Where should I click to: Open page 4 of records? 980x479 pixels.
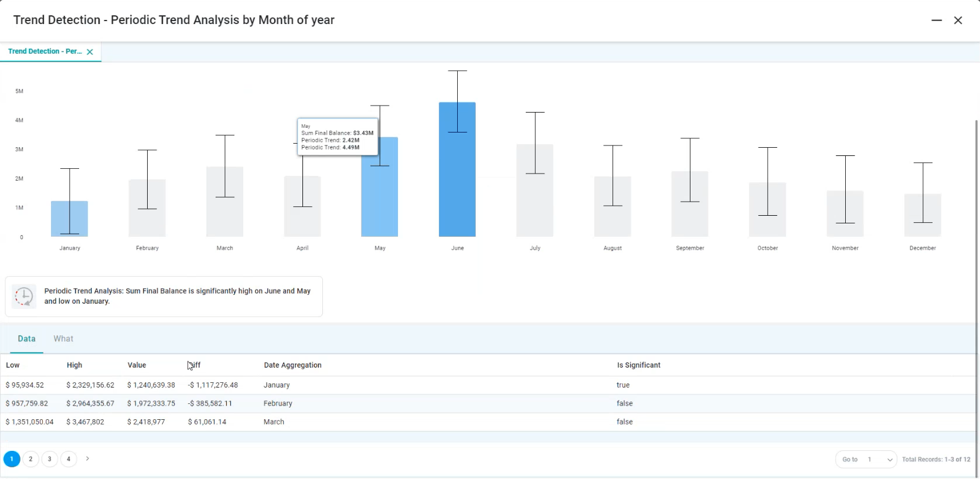69,459
